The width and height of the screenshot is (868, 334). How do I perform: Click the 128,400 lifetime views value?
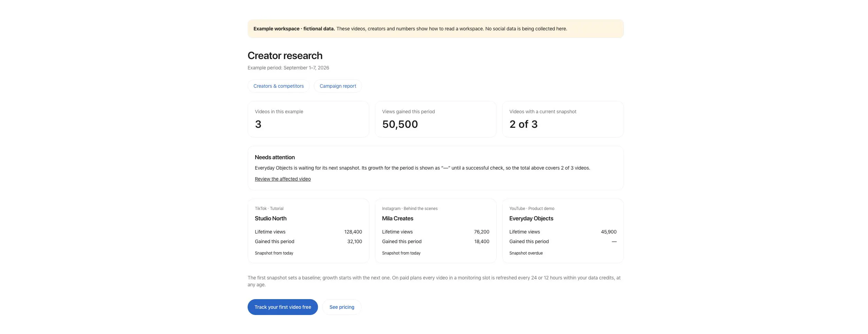click(353, 232)
